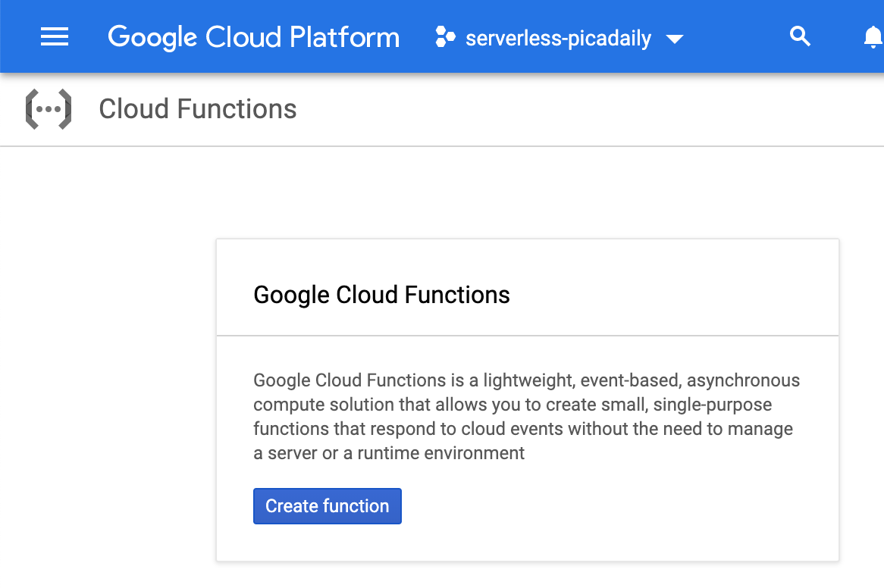Click the project hexagon icon
Image resolution: width=884 pixels, height=588 pixels.
446,37
